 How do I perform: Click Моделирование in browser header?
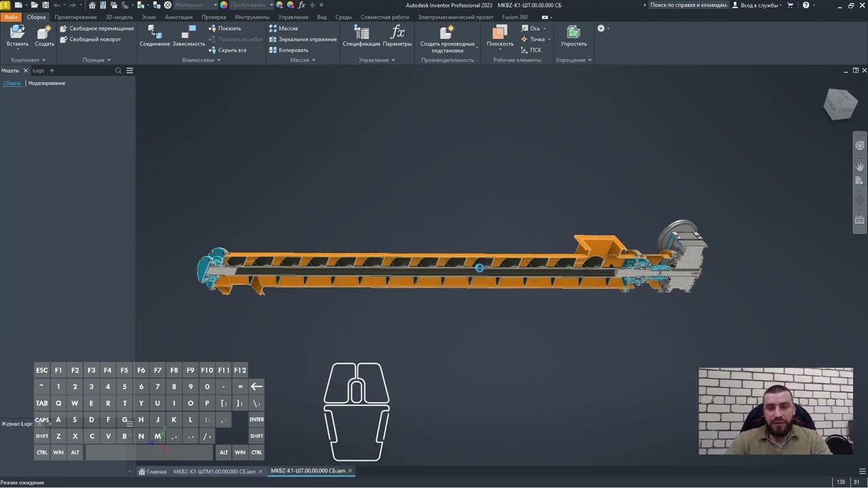coord(47,83)
